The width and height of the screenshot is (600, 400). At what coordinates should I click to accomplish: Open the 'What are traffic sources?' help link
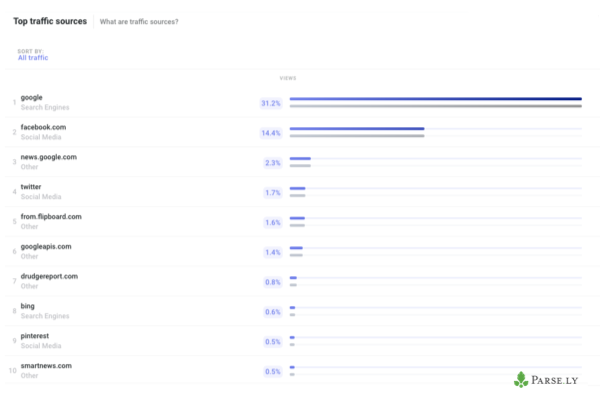pyautogui.click(x=139, y=22)
